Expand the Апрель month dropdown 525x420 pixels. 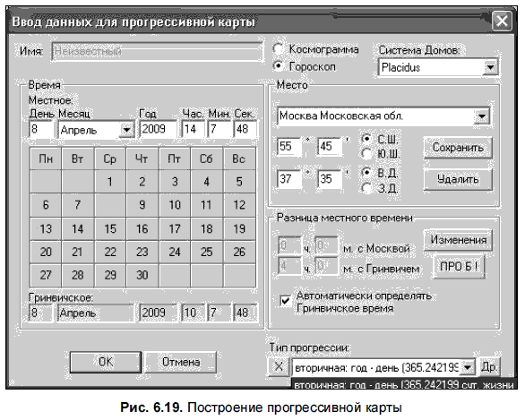pyautogui.click(x=127, y=130)
